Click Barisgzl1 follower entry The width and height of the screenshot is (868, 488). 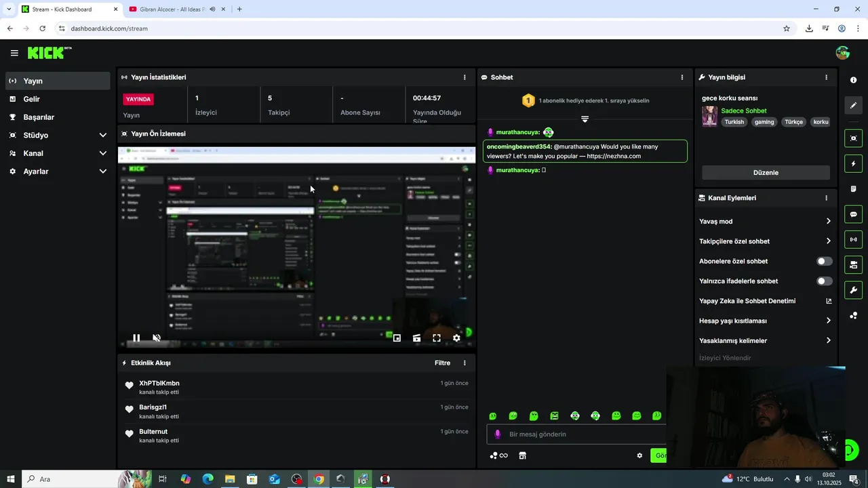pyautogui.click(x=295, y=411)
